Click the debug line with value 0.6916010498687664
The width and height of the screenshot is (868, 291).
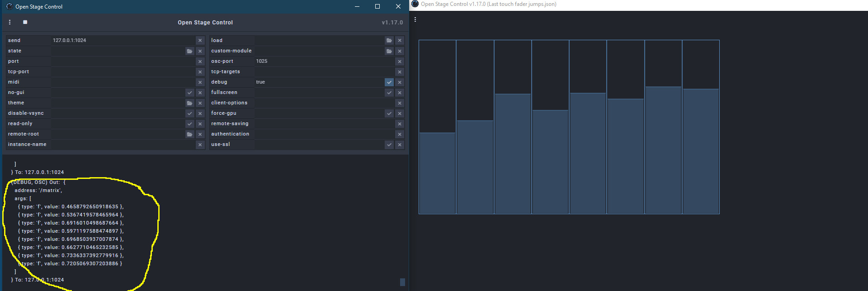coord(71,223)
